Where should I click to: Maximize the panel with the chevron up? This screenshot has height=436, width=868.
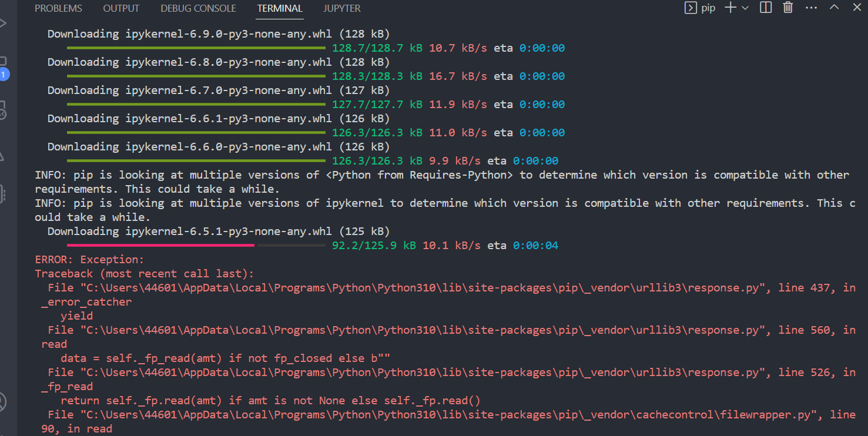point(834,8)
